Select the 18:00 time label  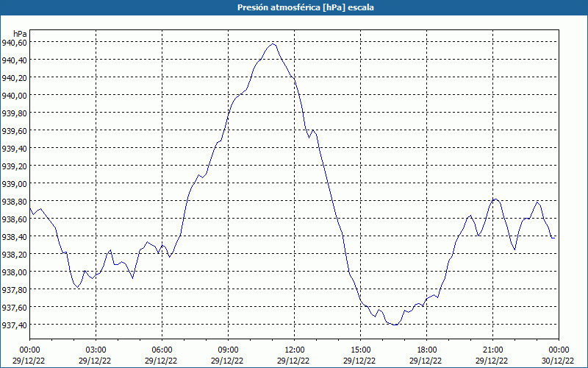[x=427, y=350]
